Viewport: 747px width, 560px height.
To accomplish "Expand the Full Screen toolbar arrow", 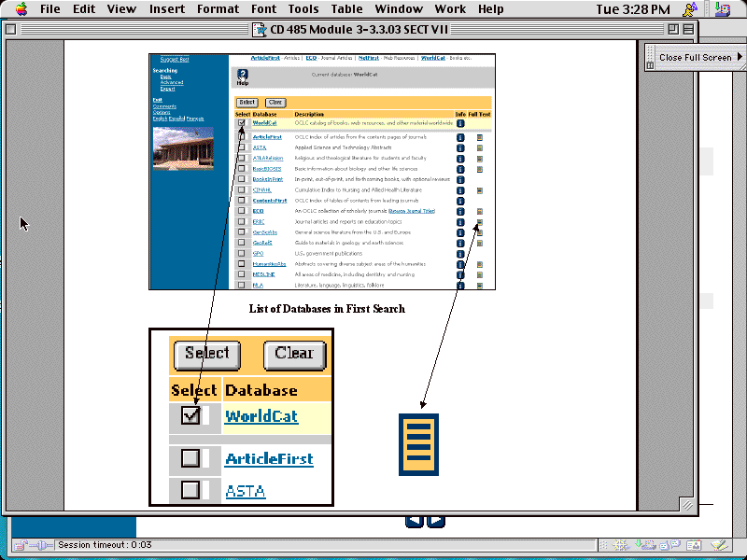I will coord(740,56).
